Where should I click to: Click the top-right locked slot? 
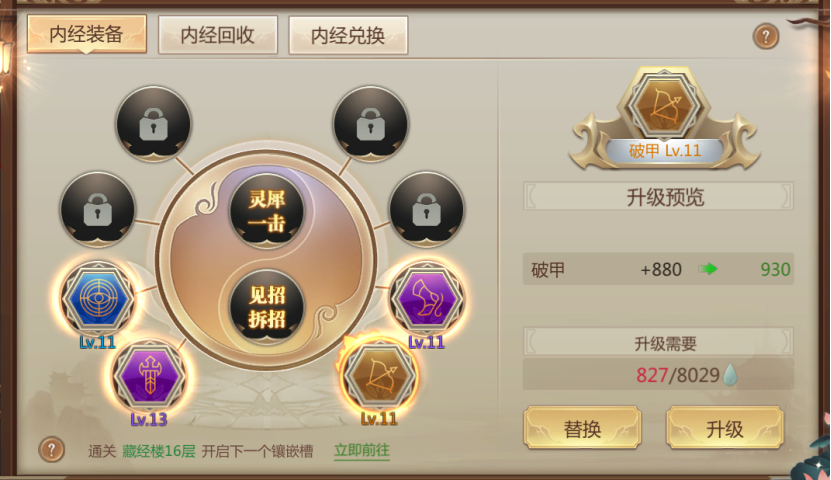point(370,125)
